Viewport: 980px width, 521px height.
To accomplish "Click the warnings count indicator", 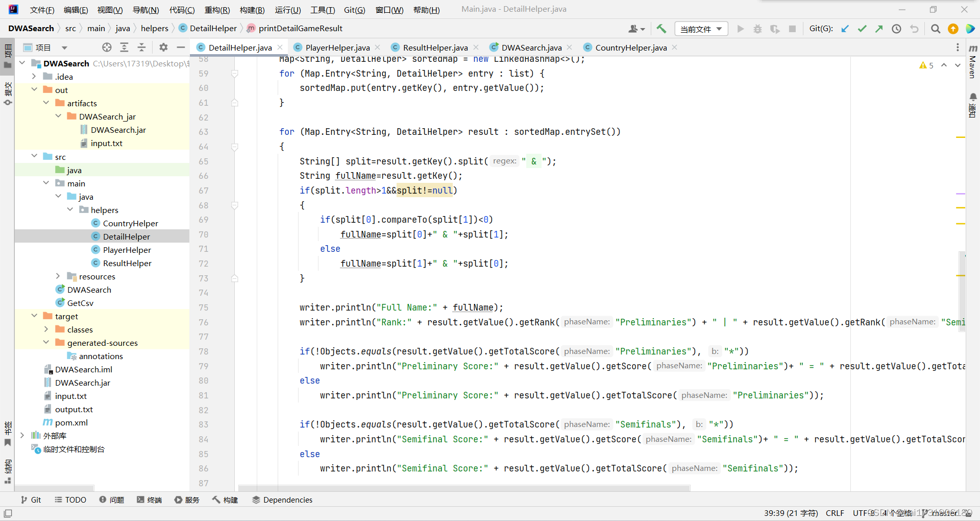I will pyautogui.click(x=926, y=65).
